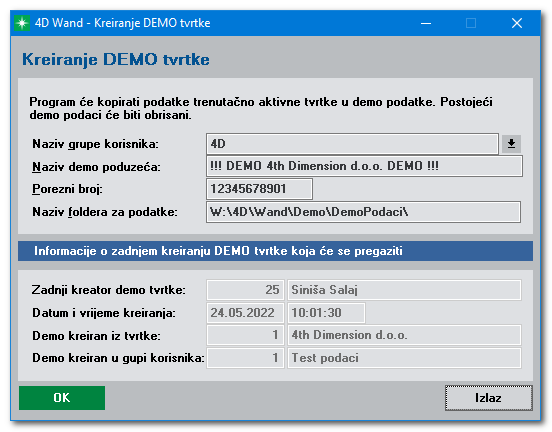
Task: Click the Test podaci user group field
Action: [x=404, y=358]
